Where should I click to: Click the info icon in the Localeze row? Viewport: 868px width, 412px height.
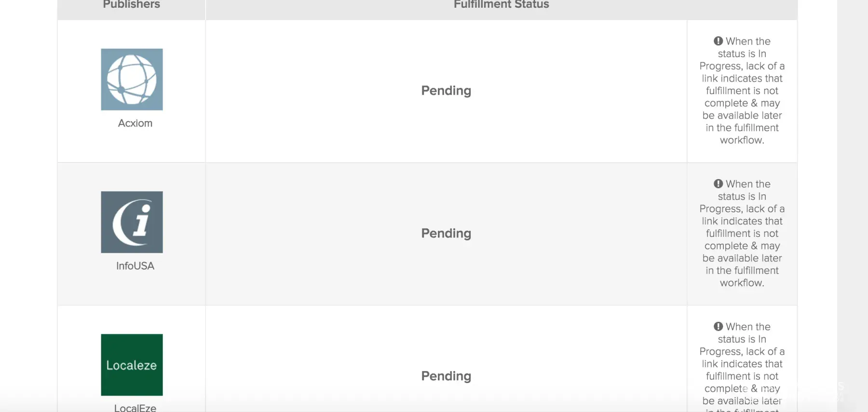(718, 327)
